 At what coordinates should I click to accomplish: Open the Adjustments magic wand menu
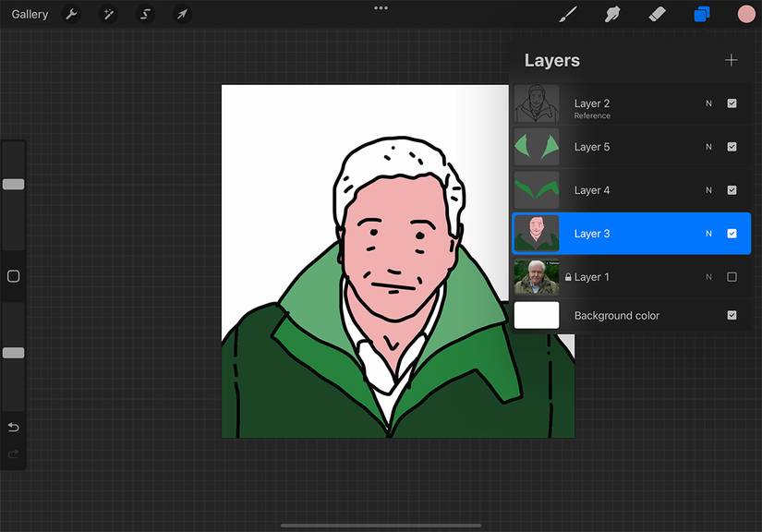pos(108,14)
